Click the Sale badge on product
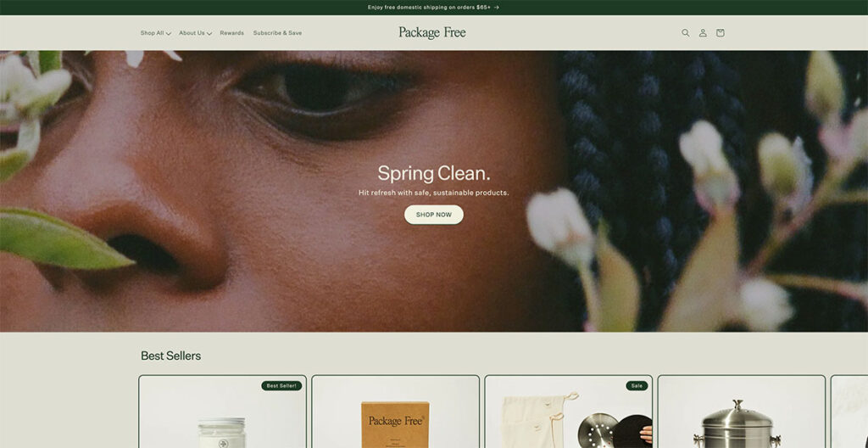 pos(637,385)
